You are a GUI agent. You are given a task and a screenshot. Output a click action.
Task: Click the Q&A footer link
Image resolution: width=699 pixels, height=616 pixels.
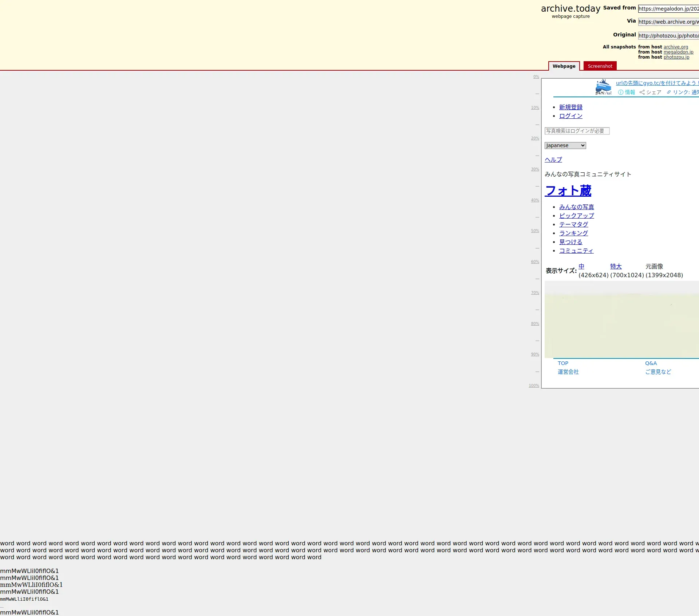(651, 364)
